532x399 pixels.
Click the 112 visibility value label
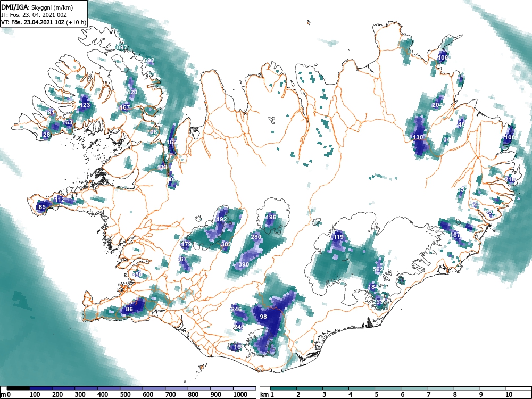point(60,199)
